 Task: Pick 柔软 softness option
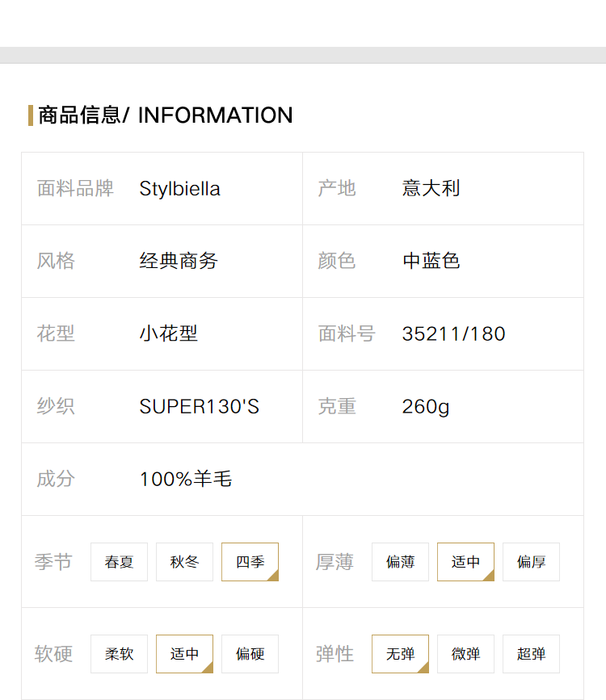coord(119,653)
